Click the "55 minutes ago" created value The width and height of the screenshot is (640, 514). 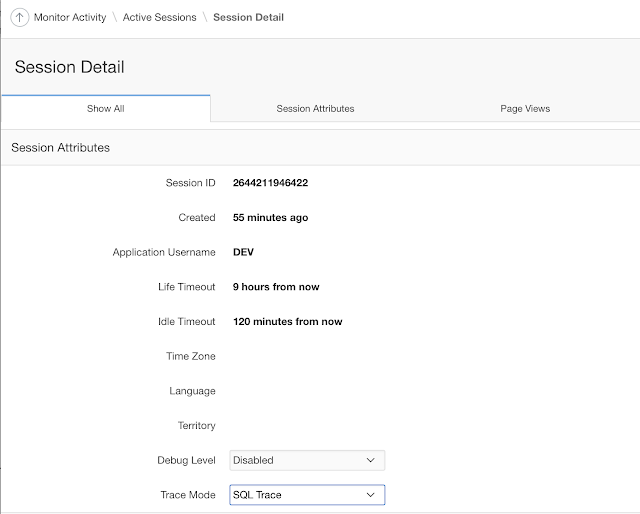coord(270,217)
